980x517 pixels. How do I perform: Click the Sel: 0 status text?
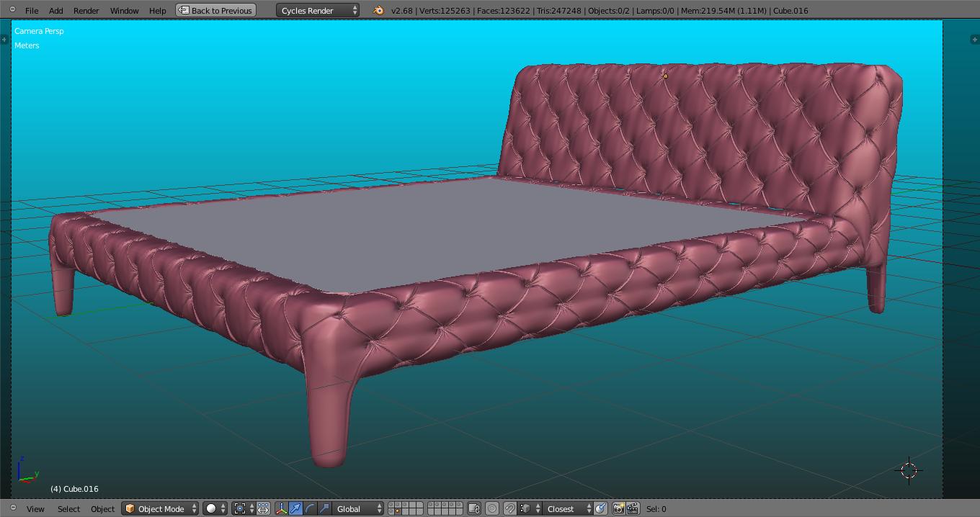[x=656, y=508]
